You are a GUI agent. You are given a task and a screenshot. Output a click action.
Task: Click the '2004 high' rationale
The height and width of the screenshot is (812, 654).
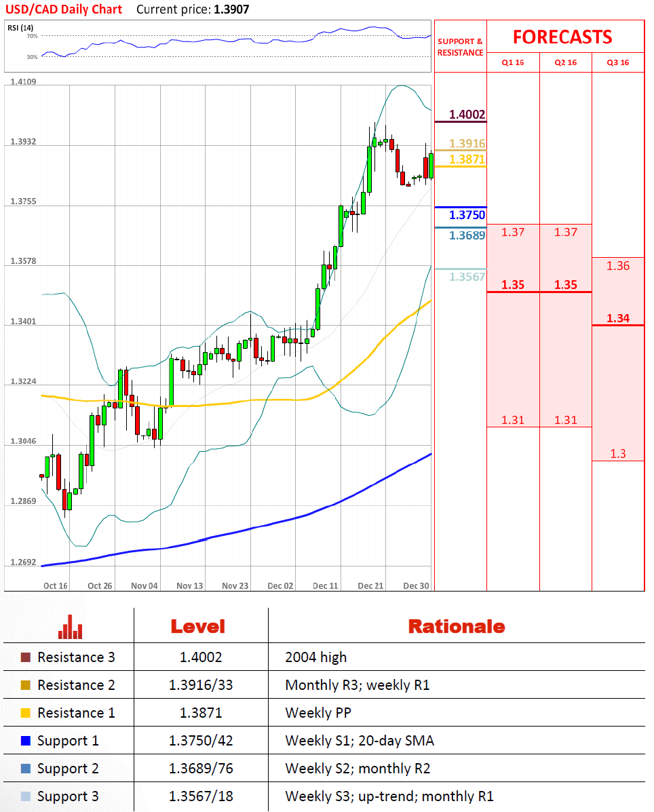click(x=316, y=658)
